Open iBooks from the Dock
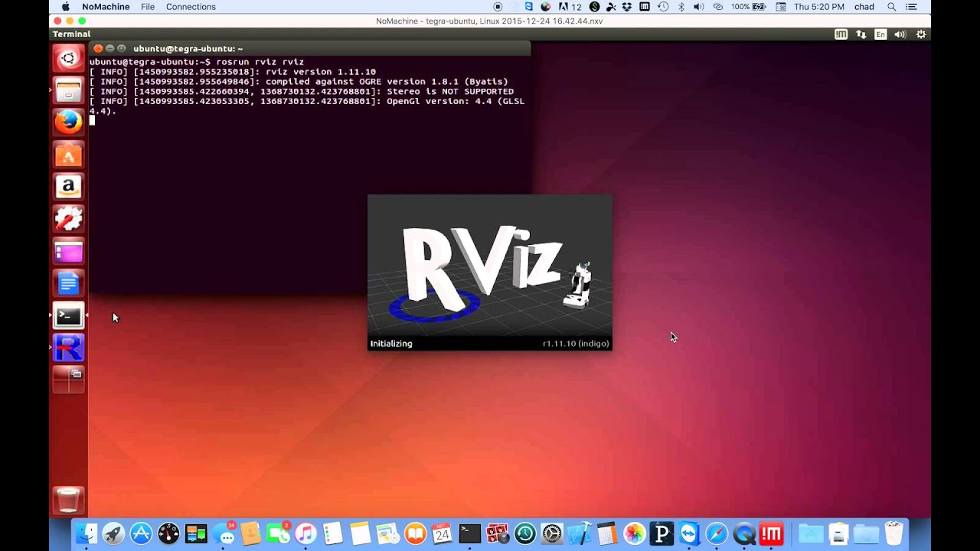 click(x=415, y=533)
